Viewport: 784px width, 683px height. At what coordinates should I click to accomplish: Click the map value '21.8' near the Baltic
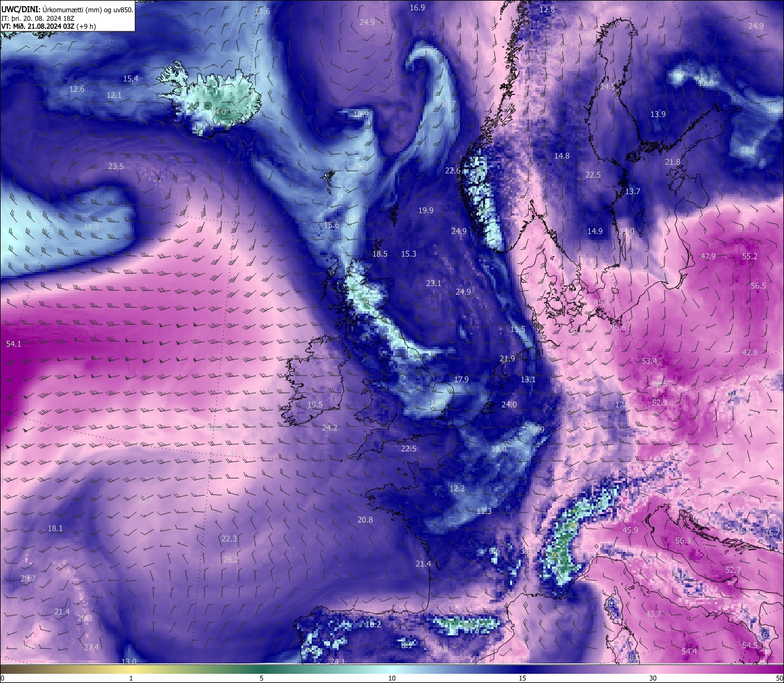click(x=673, y=162)
